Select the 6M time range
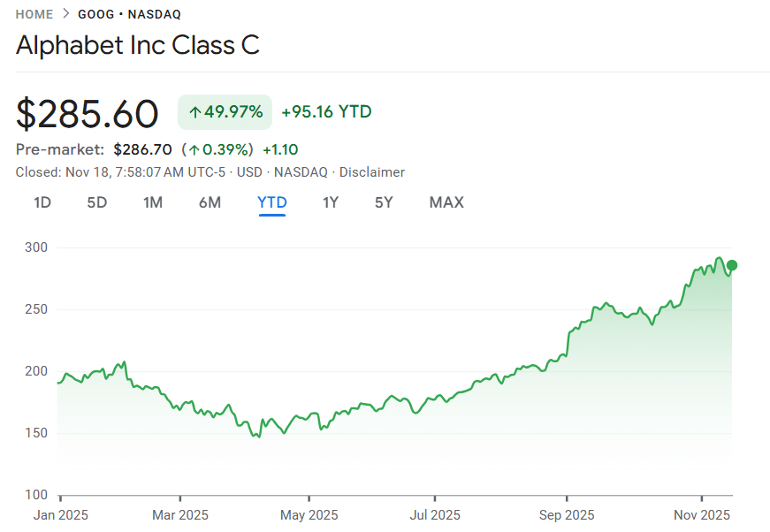This screenshot has width=770, height=532. [210, 202]
